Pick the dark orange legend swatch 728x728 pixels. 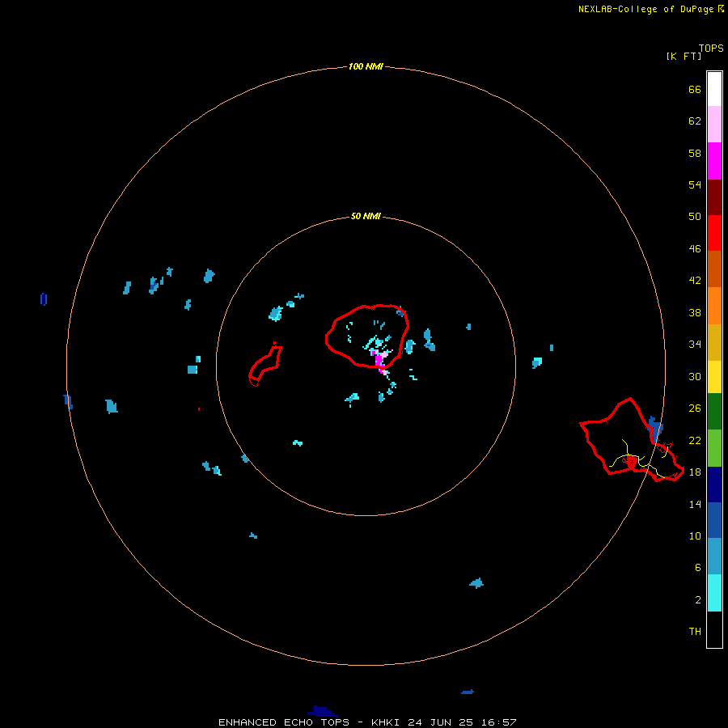714,269
